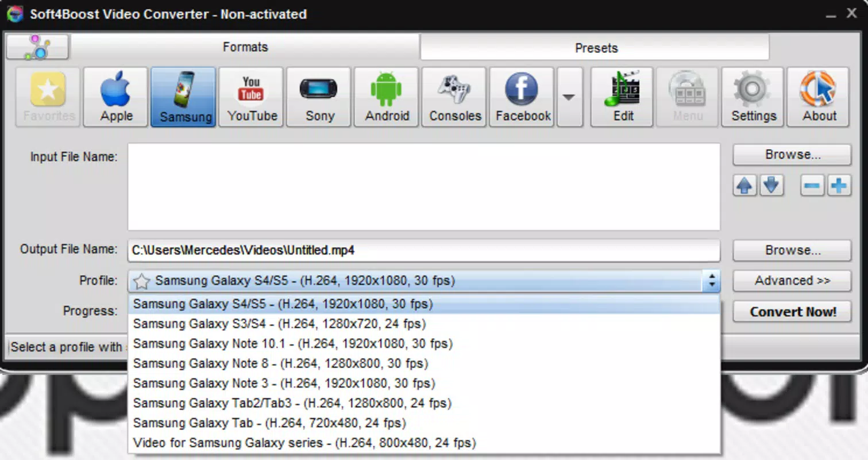Click Convert Now! button
The height and width of the screenshot is (460, 868).
(792, 312)
